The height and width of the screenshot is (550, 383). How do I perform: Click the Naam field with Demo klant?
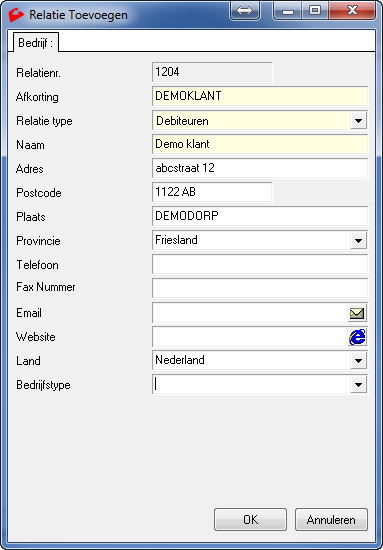coord(260,144)
